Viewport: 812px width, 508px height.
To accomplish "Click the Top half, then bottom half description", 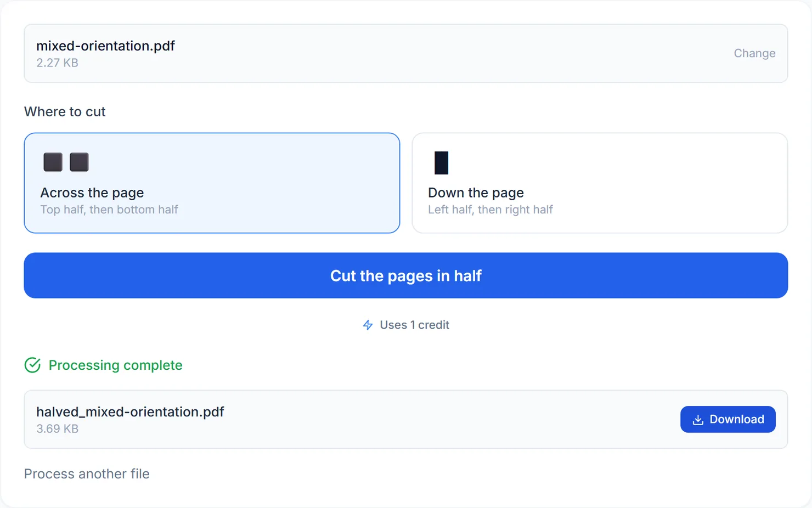I will [x=109, y=210].
